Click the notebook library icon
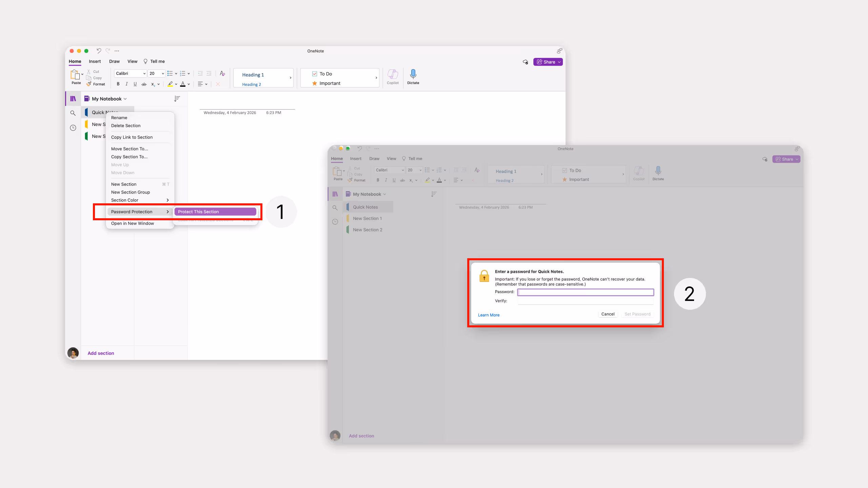Image resolution: width=868 pixels, height=488 pixels. [73, 98]
